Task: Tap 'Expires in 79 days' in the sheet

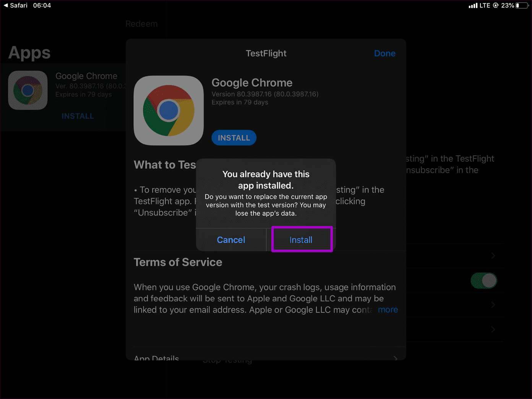Action: pyautogui.click(x=240, y=102)
